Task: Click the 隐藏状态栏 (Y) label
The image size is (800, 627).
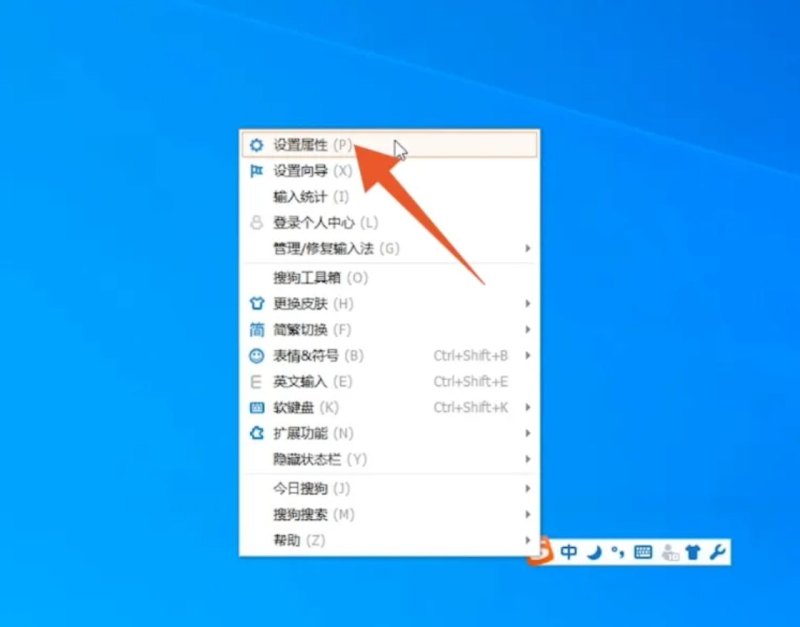Action: [x=320, y=459]
